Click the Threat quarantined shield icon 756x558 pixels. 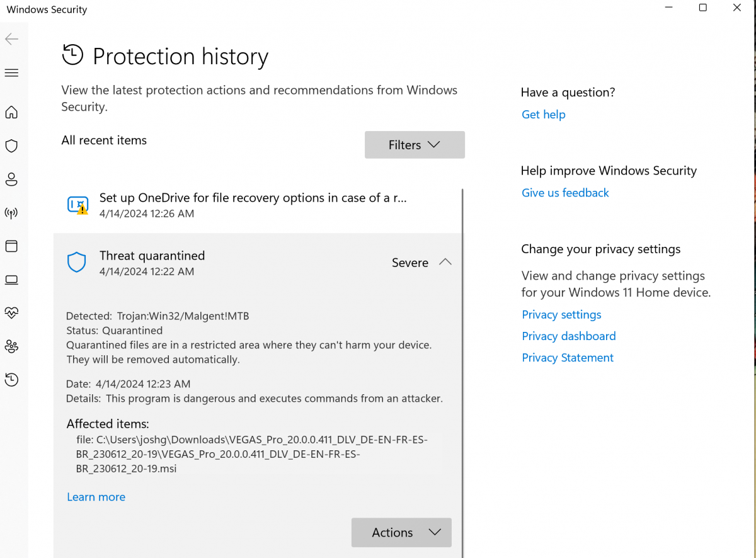point(77,263)
